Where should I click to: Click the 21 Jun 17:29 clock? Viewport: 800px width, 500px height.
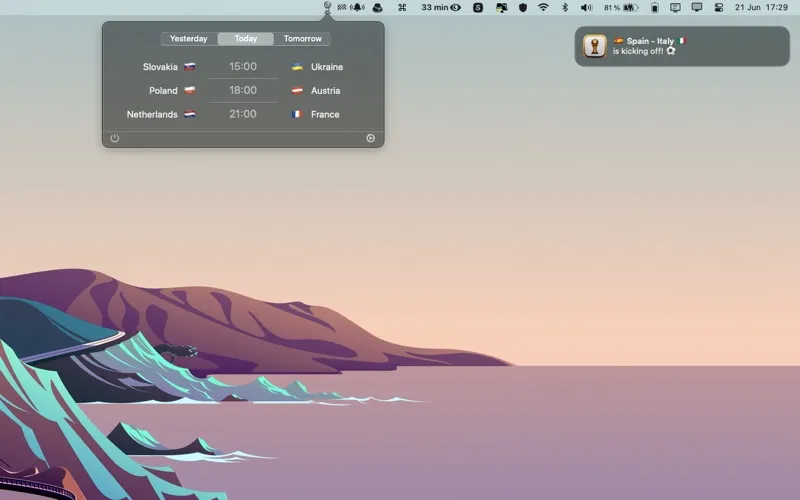pos(761,7)
